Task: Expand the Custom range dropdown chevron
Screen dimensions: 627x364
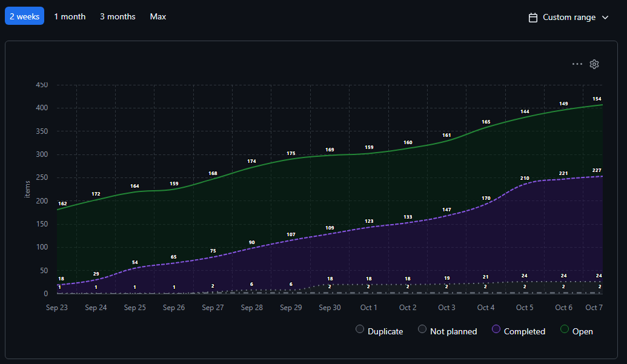Action: click(x=605, y=18)
